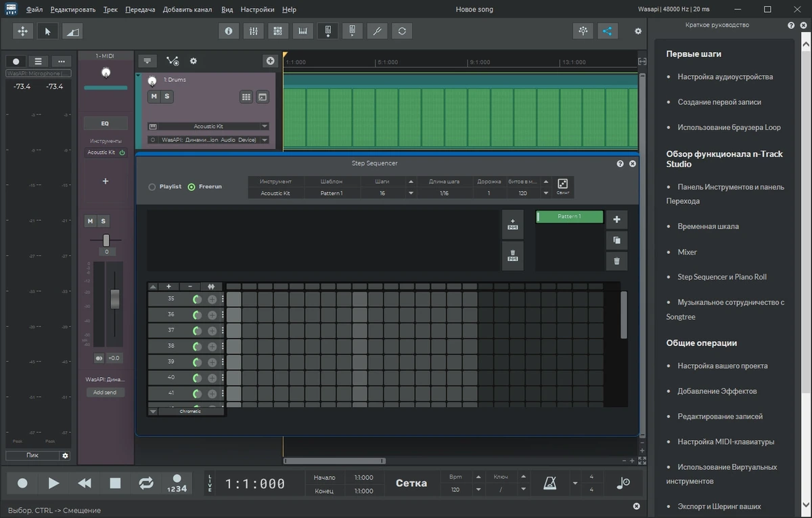
Task: Open the Step Sequencer help icon
Action: tap(620, 164)
